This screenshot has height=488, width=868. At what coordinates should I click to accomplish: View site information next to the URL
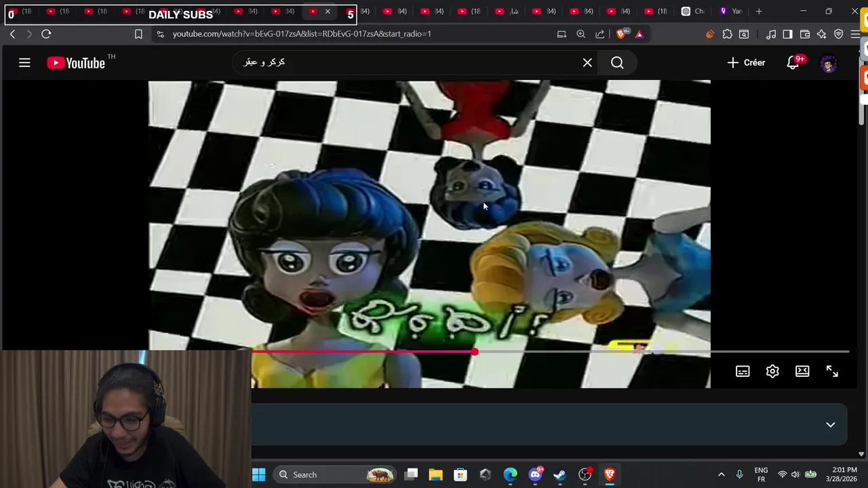160,34
